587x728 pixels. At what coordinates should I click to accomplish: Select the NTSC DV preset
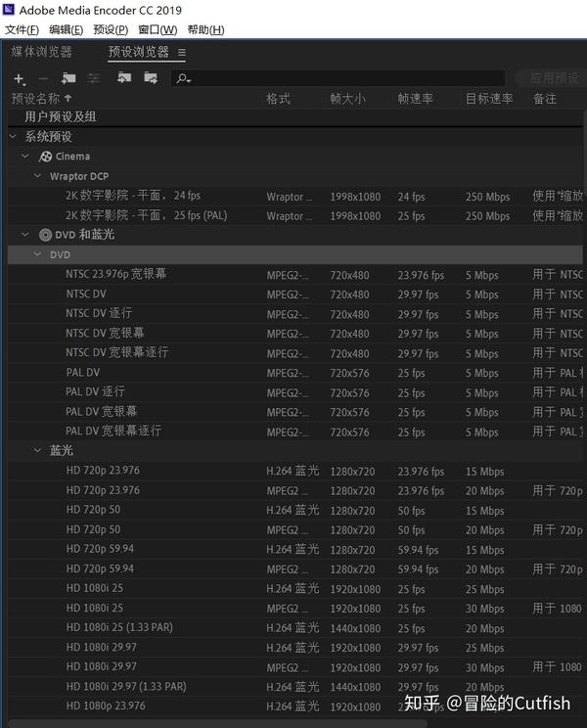[x=295, y=294]
